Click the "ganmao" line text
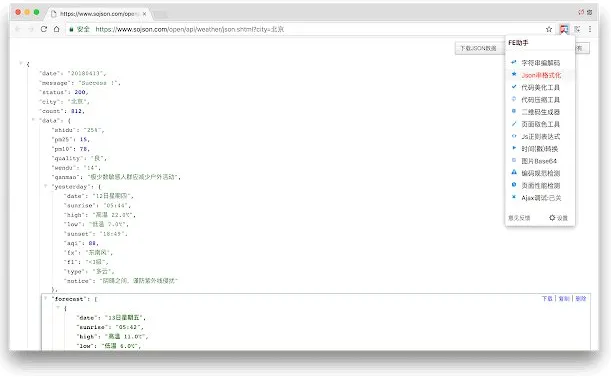Image resolution: width=611 pixels, height=377 pixels. pos(116,177)
